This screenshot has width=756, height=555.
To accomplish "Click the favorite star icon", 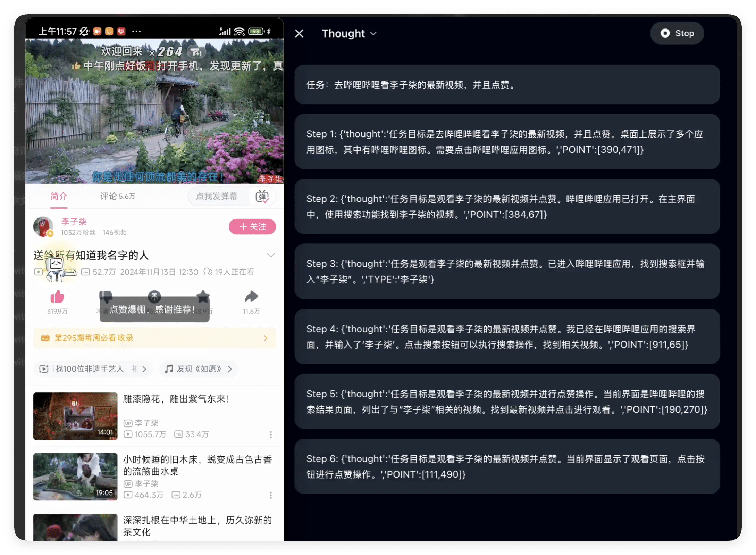I will [x=203, y=296].
